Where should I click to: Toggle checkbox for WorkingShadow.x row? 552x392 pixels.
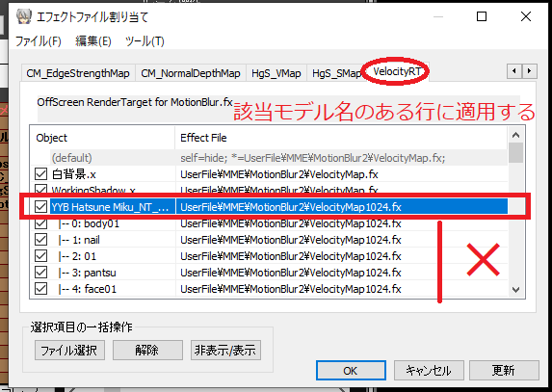click(40, 190)
